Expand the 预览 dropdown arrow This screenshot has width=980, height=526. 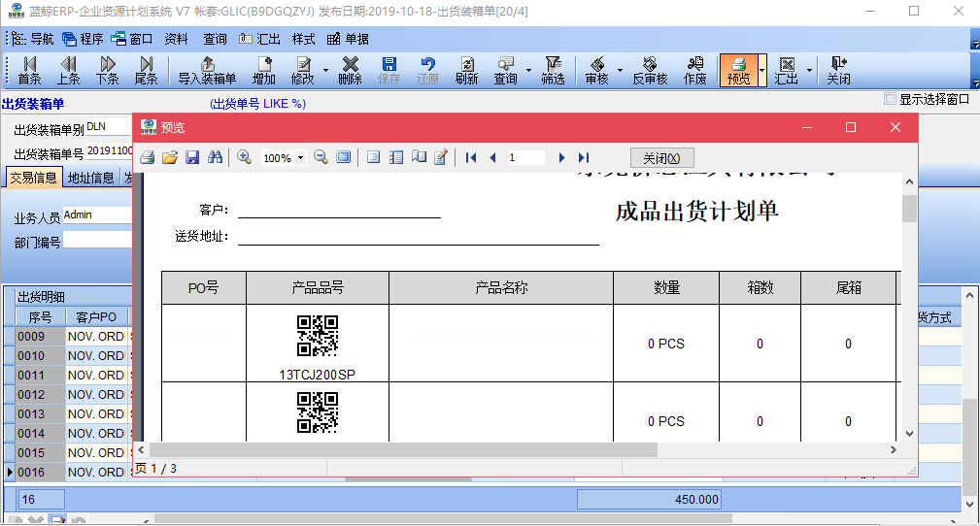pos(761,70)
